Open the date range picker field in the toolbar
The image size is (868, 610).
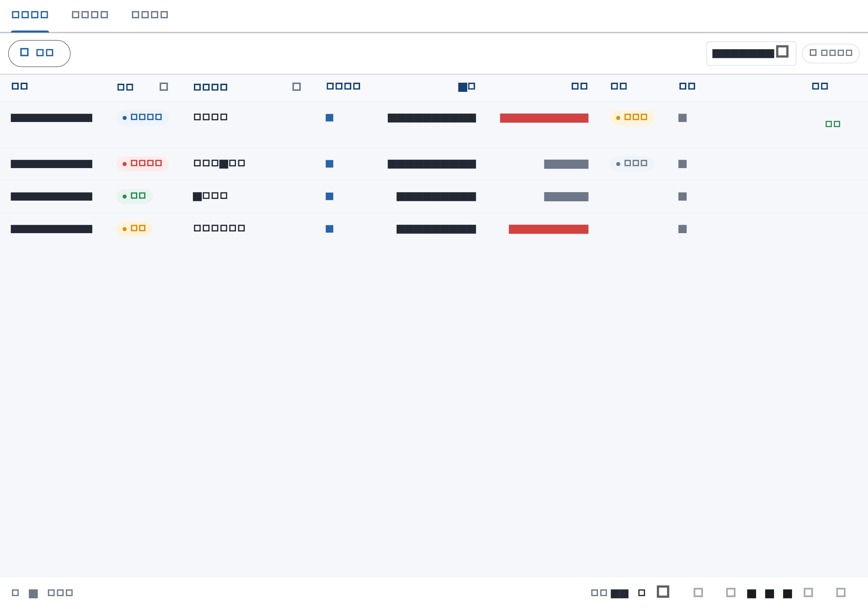(751, 54)
